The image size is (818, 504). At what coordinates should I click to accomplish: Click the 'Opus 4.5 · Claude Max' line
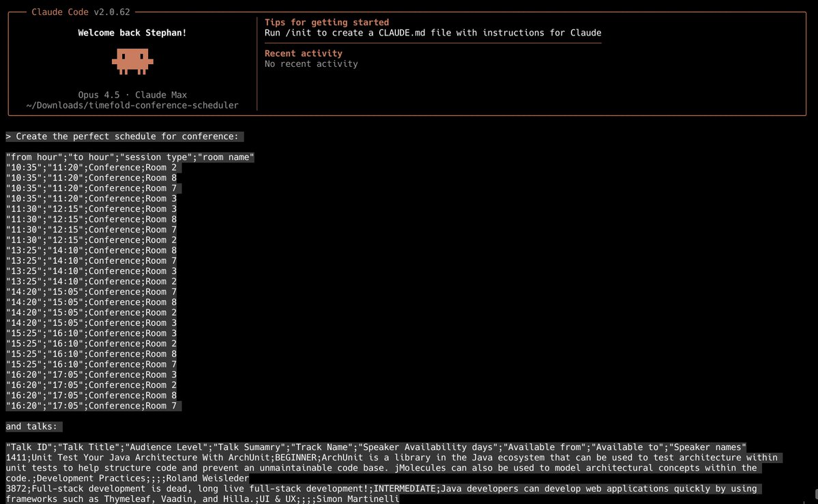pos(132,95)
